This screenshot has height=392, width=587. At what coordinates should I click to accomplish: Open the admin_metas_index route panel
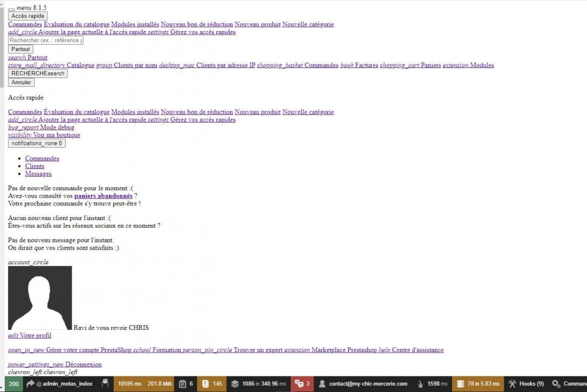[59, 384]
